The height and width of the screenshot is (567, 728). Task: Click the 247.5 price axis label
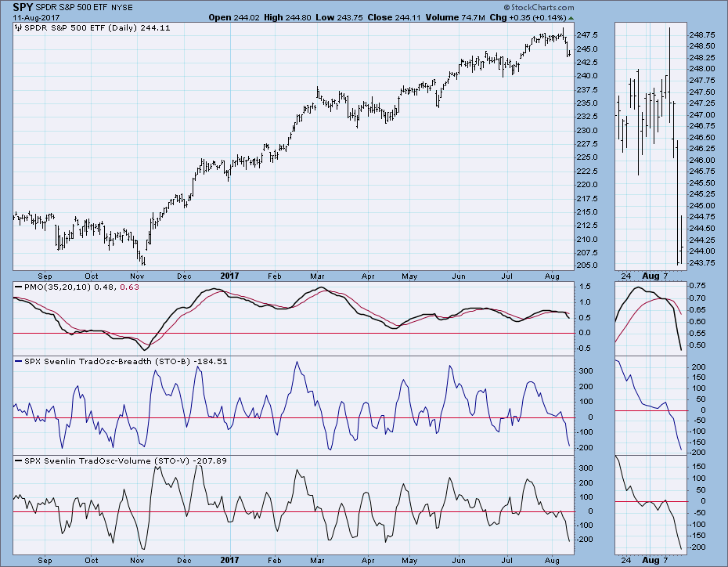click(x=587, y=35)
